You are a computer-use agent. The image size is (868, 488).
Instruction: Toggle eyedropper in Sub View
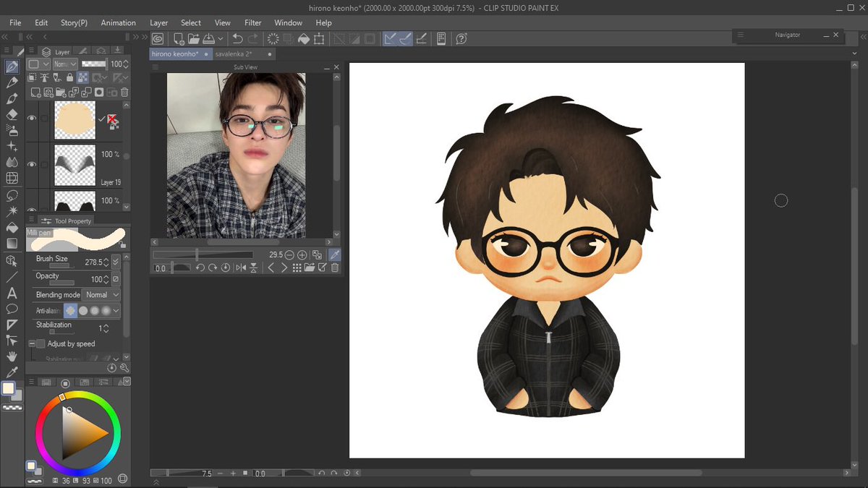click(334, 254)
